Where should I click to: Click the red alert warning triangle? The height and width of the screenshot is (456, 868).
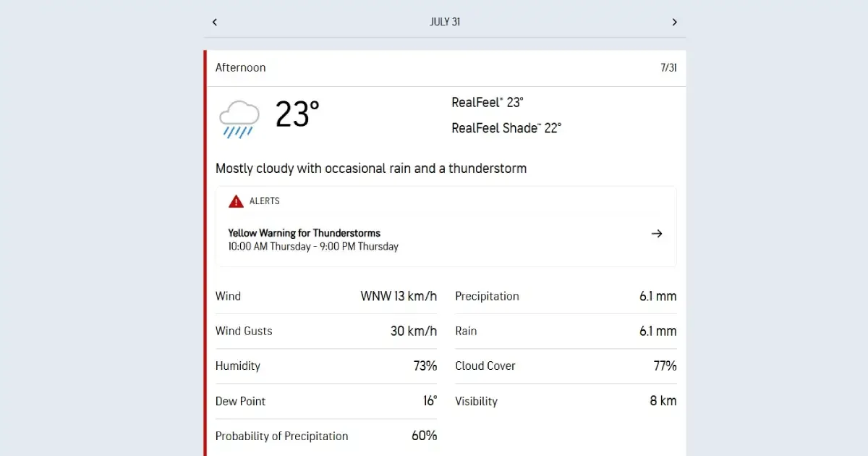coord(236,201)
